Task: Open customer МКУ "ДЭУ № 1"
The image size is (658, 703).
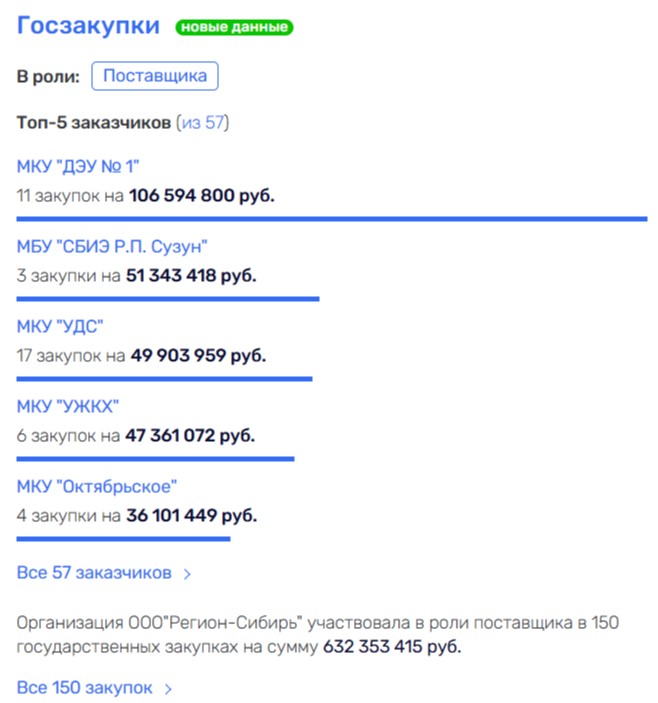Action: (x=78, y=166)
